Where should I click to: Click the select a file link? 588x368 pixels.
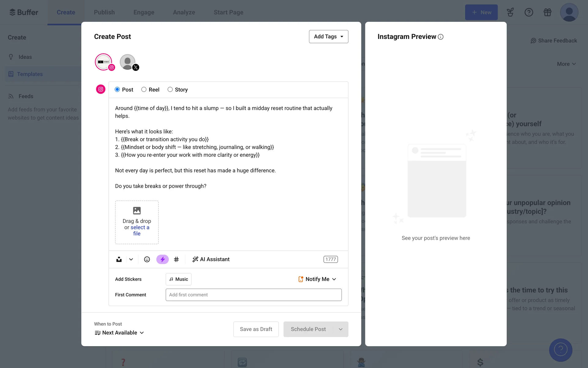[x=140, y=228]
